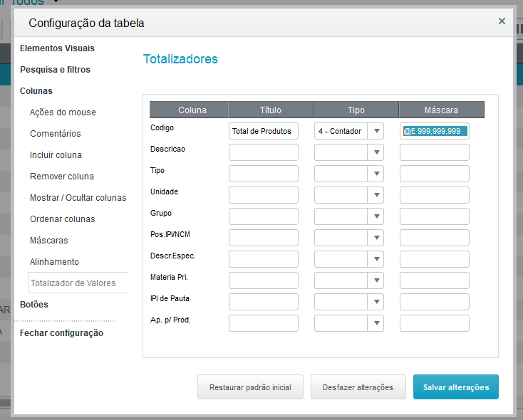Expand Tipo dropdown for Grupo row
Image resolution: width=523 pixels, height=420 pixels.
click(x=376, y=216)
